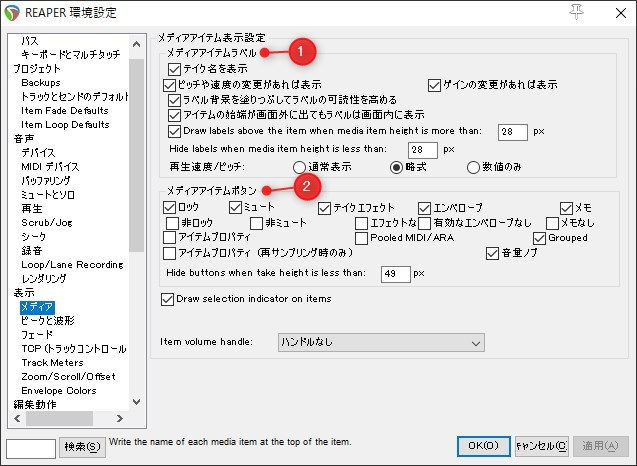Select Envelope Colors page
Viewport: 637px width, 466px height.
coord(59,390)
